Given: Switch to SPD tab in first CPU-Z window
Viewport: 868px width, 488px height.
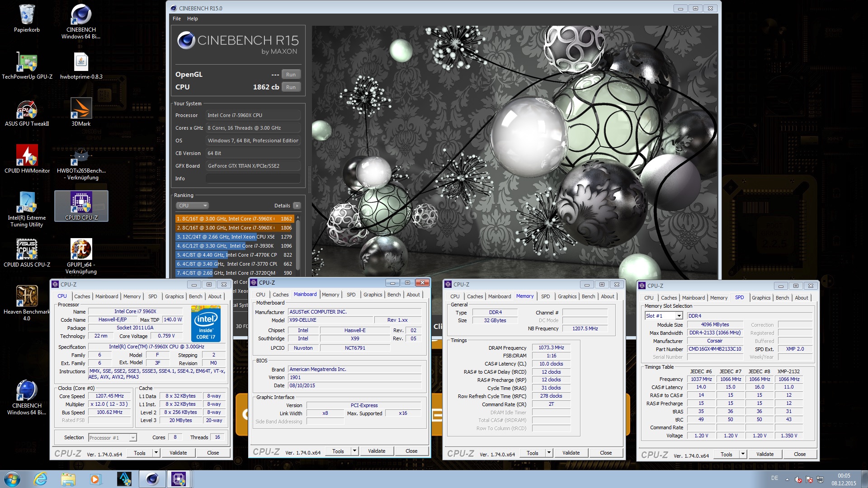Looking at the screenshot, I should [x=153, y=296].
